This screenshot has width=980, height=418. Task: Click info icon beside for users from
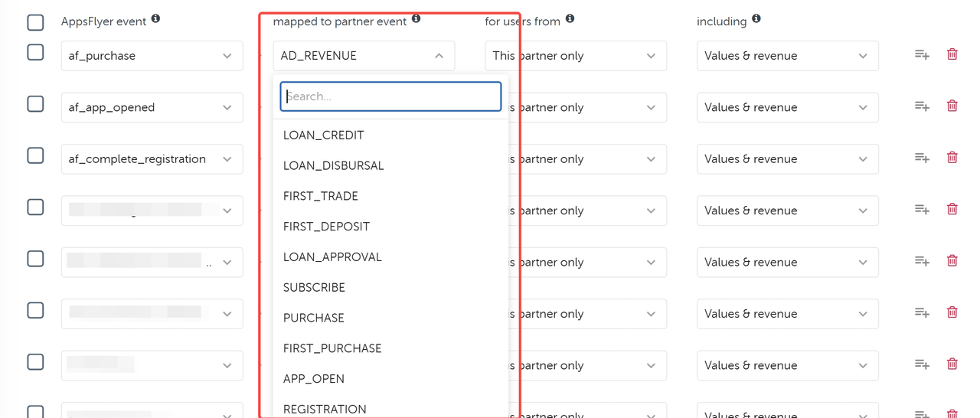570,18
